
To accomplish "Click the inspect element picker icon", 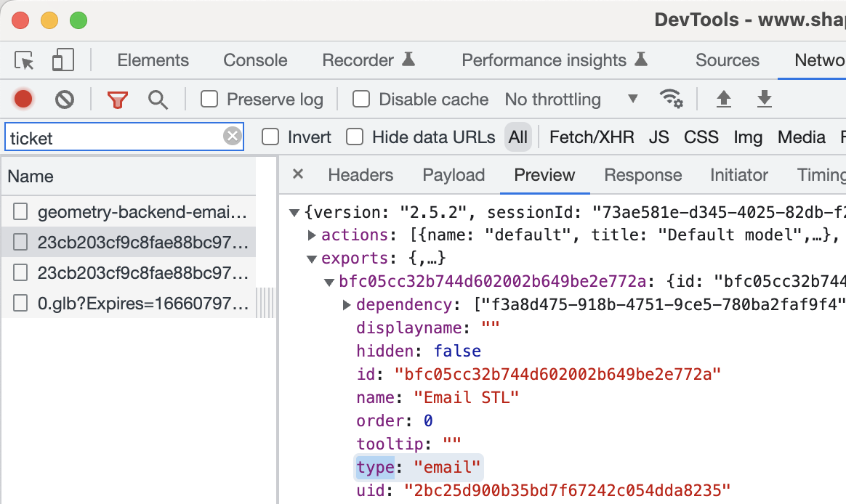I will click(x=25, y=60).
